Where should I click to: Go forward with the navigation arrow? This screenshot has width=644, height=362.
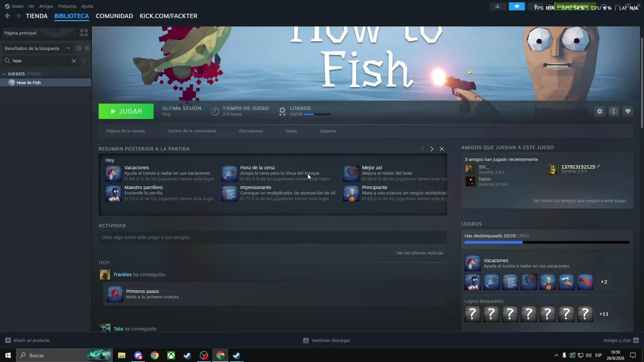tap(18, 16)
